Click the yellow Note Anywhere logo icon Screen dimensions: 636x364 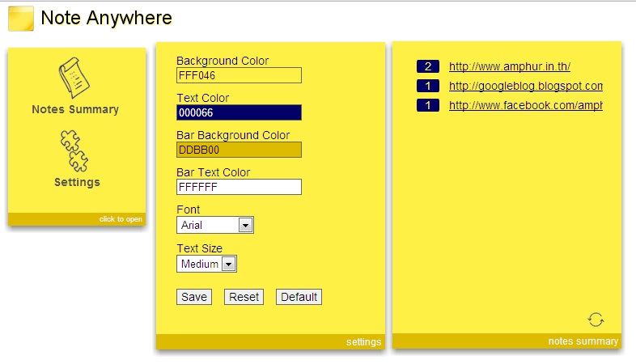[x=21, y=18]
